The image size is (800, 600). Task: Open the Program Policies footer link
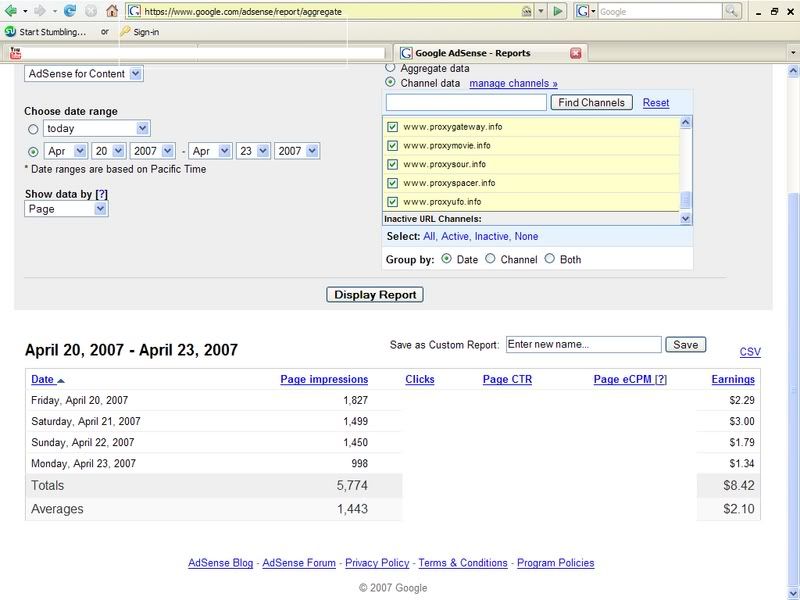[x=556, y=563]
